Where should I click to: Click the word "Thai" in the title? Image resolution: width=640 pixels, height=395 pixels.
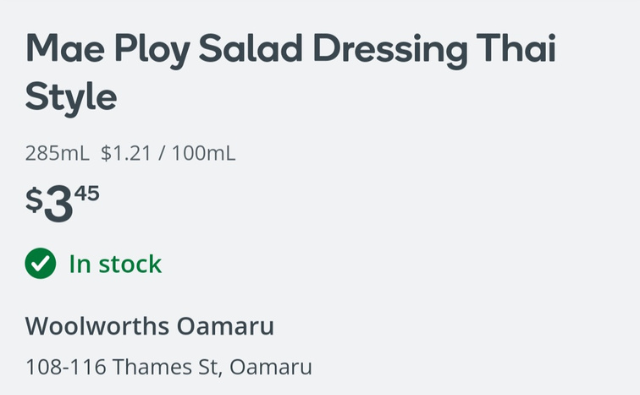pos(516,48)
